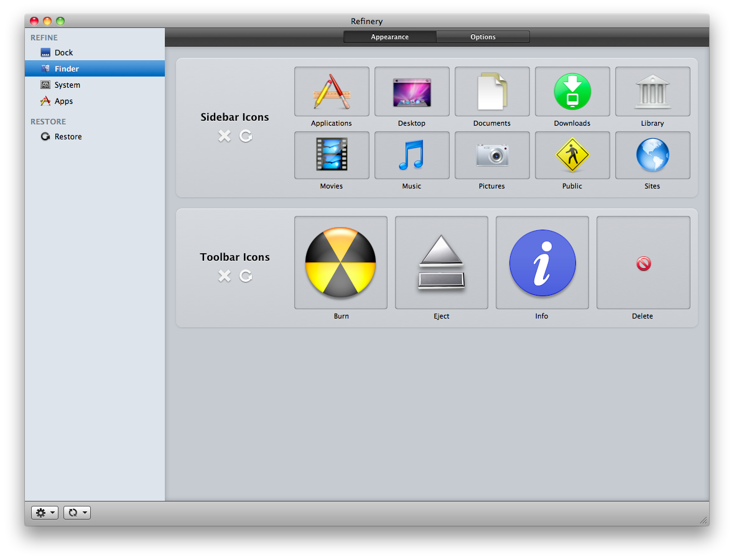Select the Documents sidebar icon well
The image size is (734, 560).
492,91
